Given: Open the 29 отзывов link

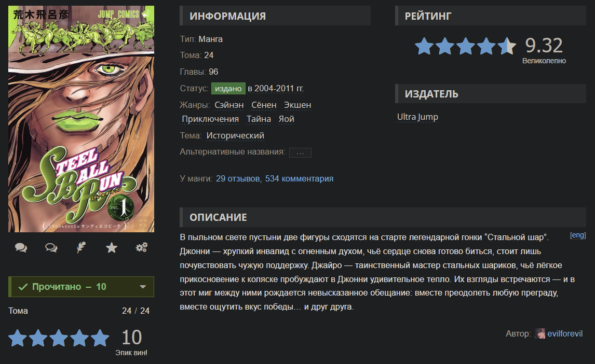Looking at the screenshot, I should pyautogui.click(x=238, y=179).
